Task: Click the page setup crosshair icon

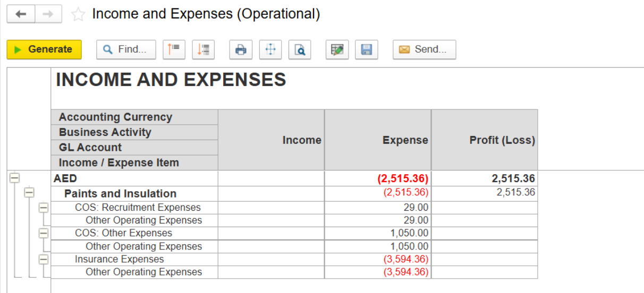Action: pyautogui.click(x=270, y=49)
